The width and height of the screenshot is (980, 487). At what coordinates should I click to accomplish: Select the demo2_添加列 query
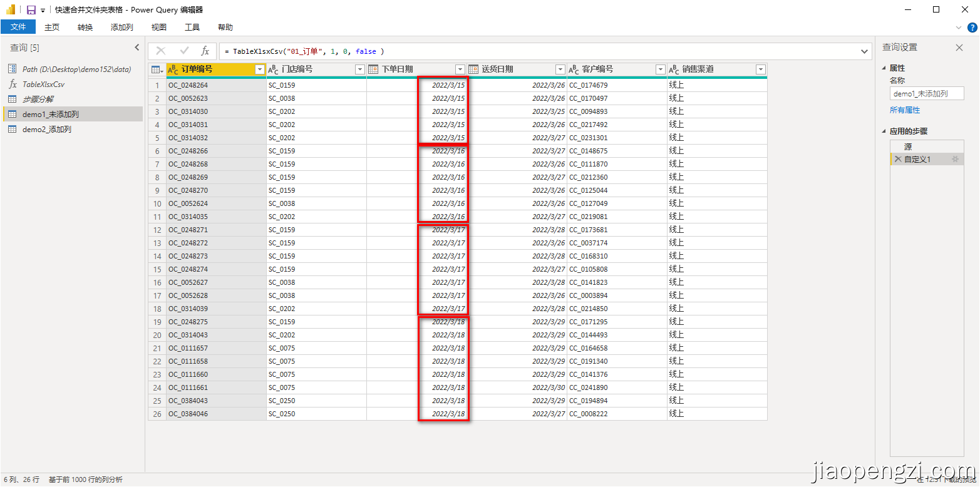click(73, 129)
